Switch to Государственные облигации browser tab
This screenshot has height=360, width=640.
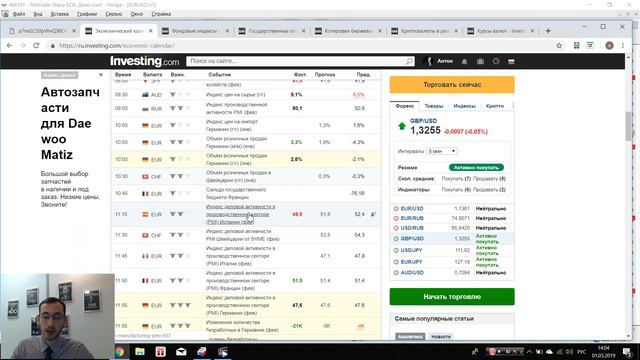(x=271, y=31)
